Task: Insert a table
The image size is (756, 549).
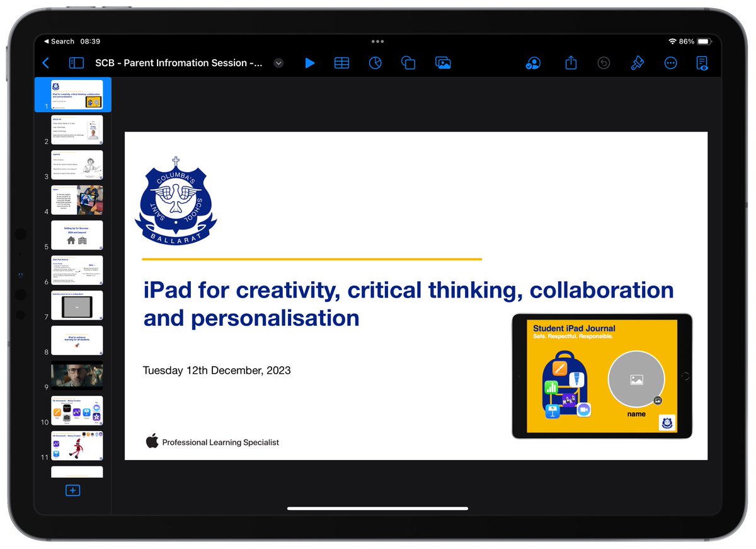Action: [x=341, y=63]
